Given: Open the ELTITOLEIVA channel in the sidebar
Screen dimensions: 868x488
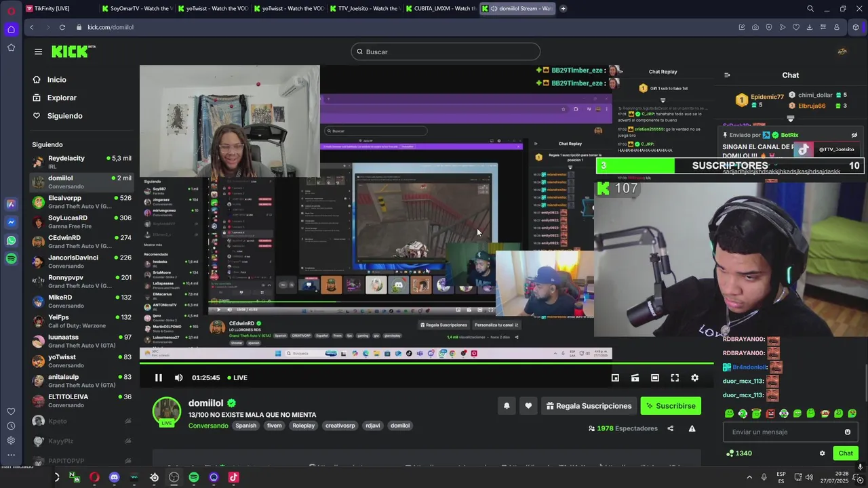Looking at the screenshot, I should coord(81,401).
